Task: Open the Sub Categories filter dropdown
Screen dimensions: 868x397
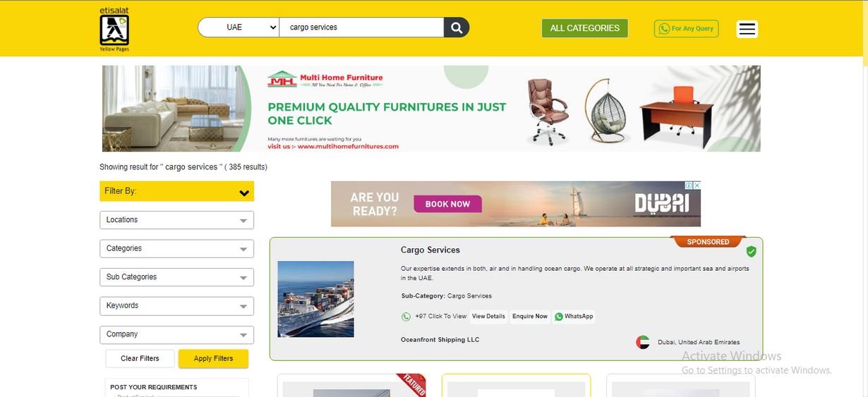Action: coord(176,277)
